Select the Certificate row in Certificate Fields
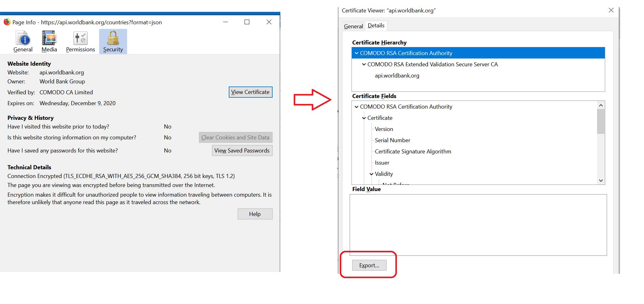The height and width of the screenshot is (304, 644). coord(475,118)
